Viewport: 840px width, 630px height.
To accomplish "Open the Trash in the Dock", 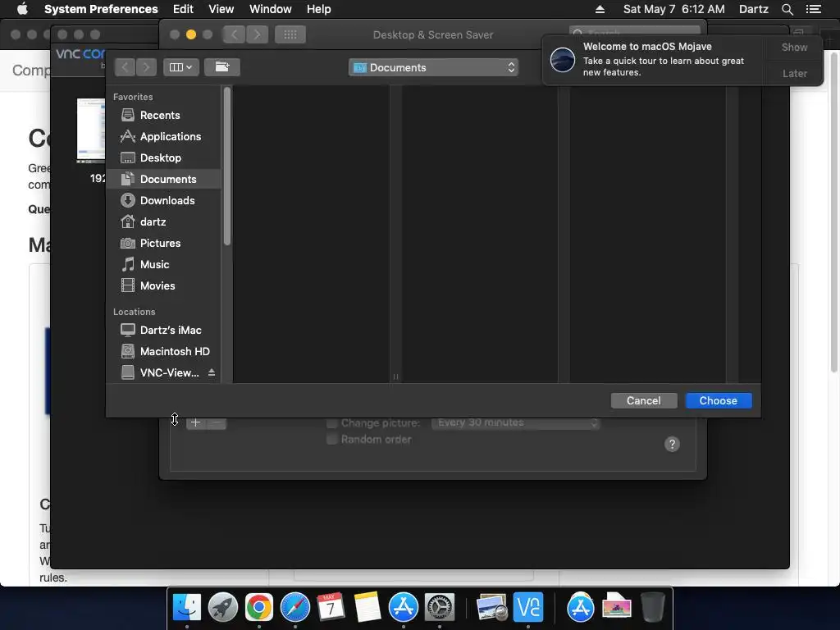I will coord(652,608).
